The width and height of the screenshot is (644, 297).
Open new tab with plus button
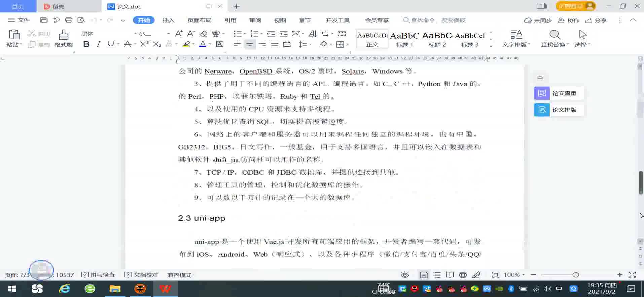237,6
